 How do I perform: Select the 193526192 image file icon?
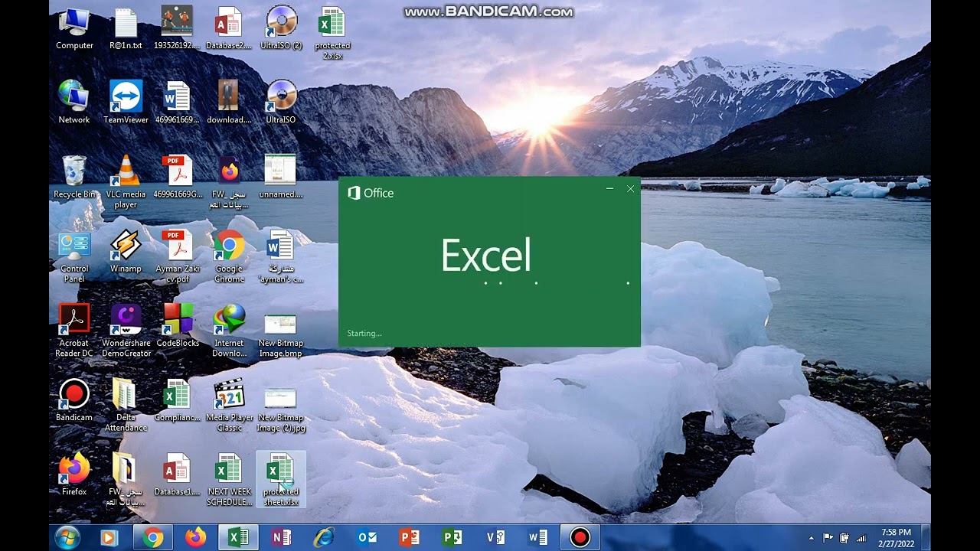pos(177,28)
